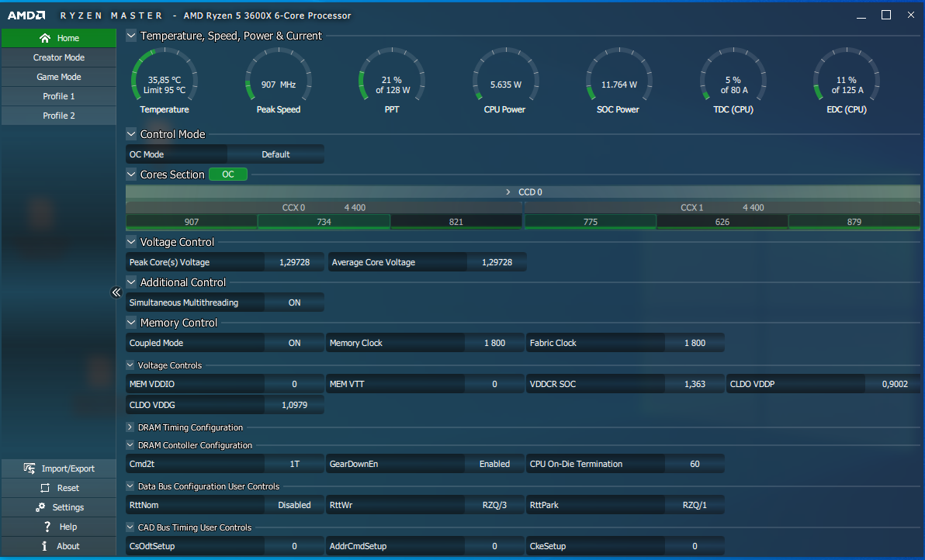Image resolution: width=925 pixels, height=560 pixels.
Task: Toggle Simultaneous Multithreading ON value
Action: click(x=294, y=302)
